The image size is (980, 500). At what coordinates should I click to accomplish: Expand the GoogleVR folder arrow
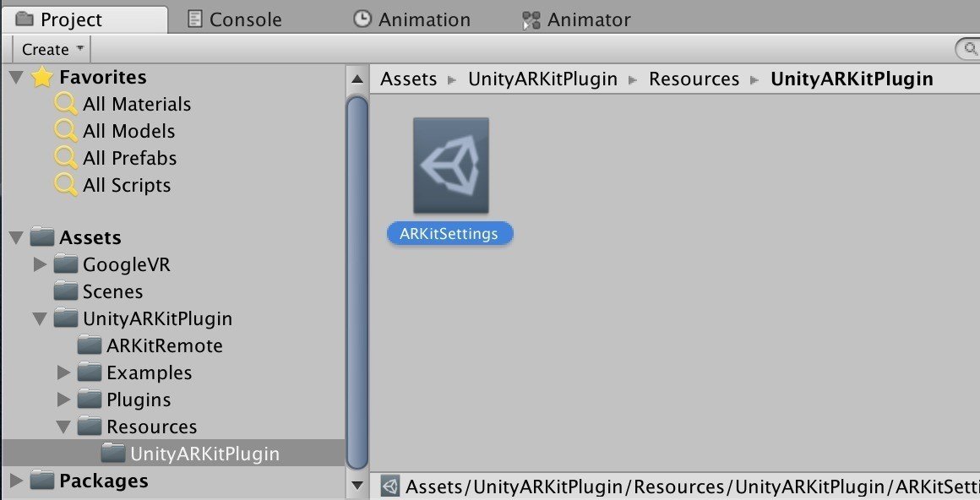click(39, 264)
